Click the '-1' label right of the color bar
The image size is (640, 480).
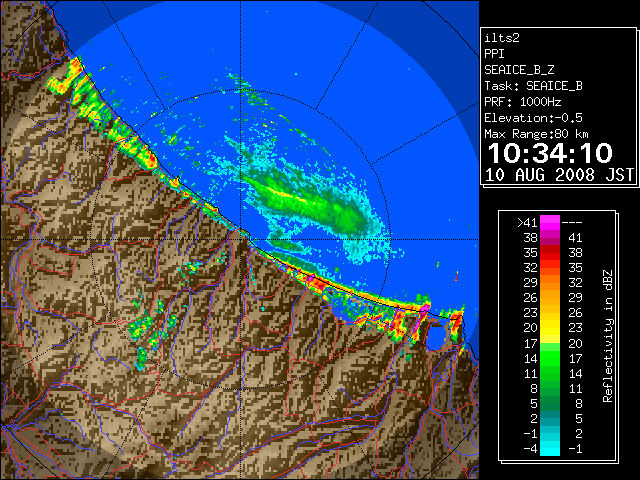tap(575, 449)
